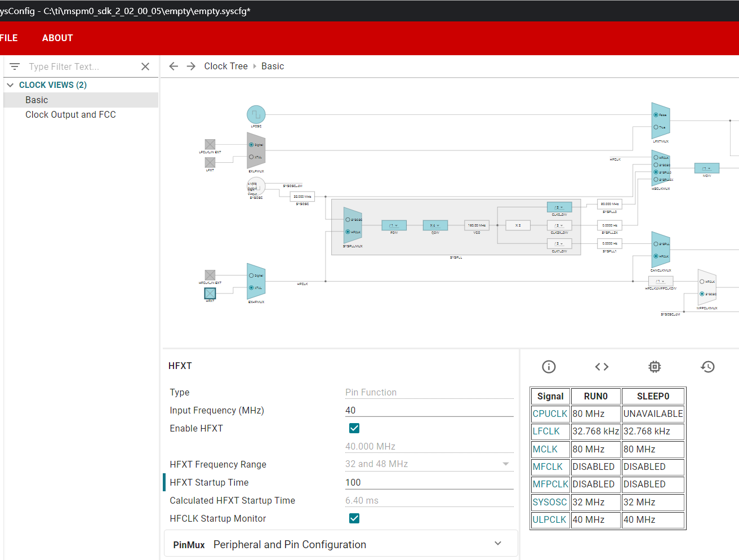Open the info panel icon

click(x=549, y=367)
